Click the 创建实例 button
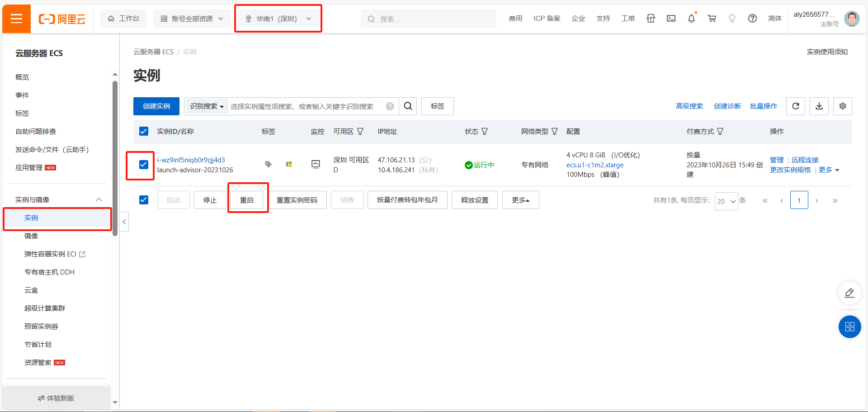The width and height of the screenshot is (868, 412). (x=156, y=106)
